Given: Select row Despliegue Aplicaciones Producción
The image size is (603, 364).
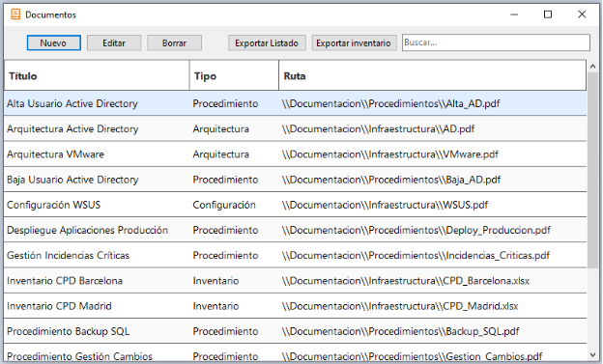Looking at the screenshot, I should tap(296, 230).
